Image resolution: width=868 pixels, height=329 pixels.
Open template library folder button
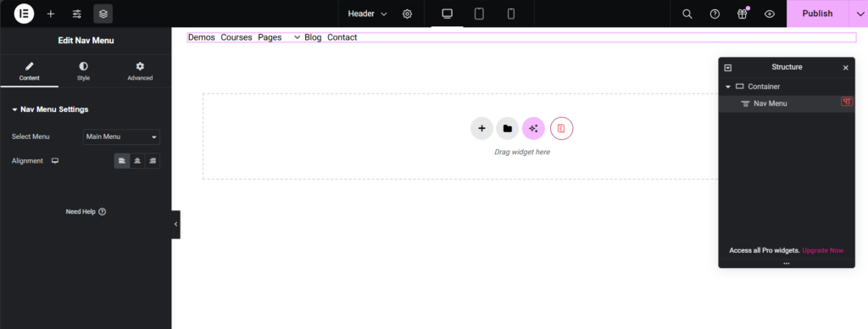click(x=508, y=129)
